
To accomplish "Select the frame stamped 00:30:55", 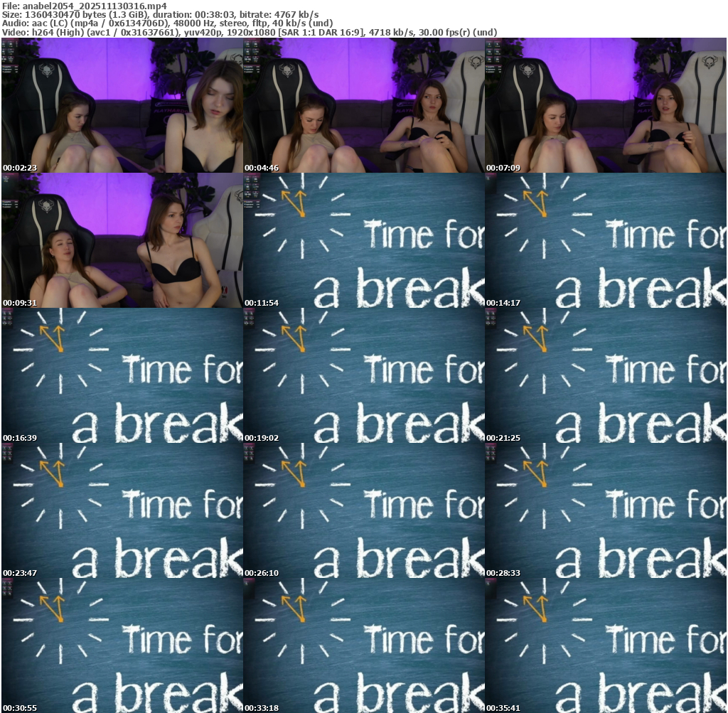I will click(x=122, y=645).
